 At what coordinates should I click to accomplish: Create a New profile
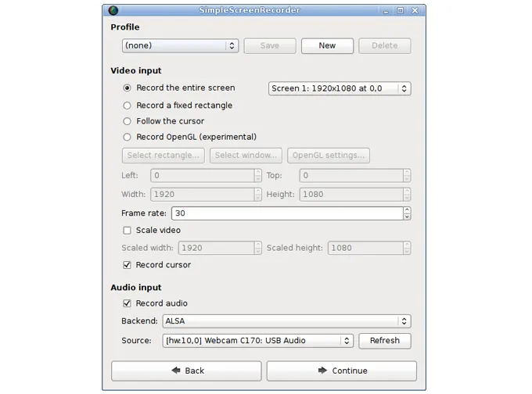click(x=327, y=46)
